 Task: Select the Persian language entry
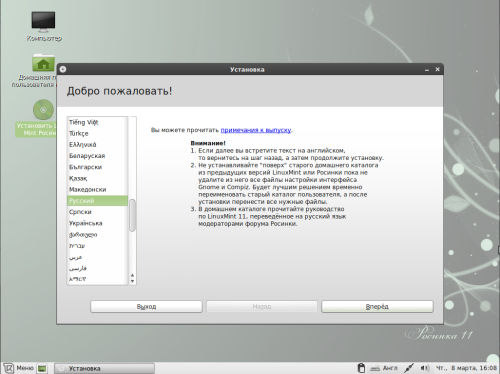(97, 268)
